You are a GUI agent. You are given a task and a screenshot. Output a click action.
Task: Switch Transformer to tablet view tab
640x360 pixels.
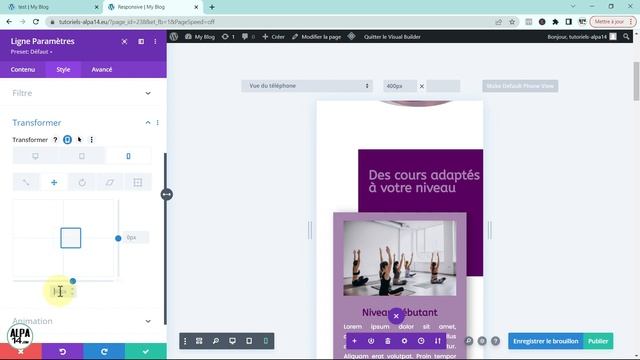point(82,156)
